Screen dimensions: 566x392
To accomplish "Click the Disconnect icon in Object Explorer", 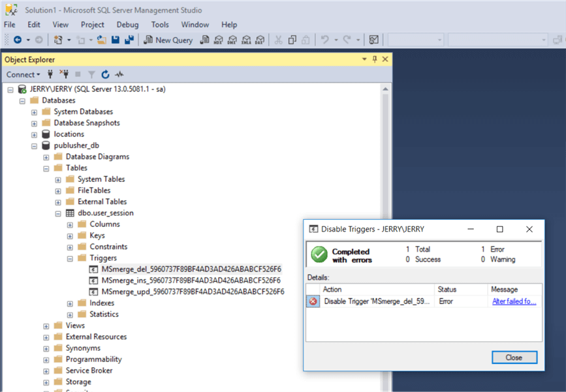I will tap(65, 74).
